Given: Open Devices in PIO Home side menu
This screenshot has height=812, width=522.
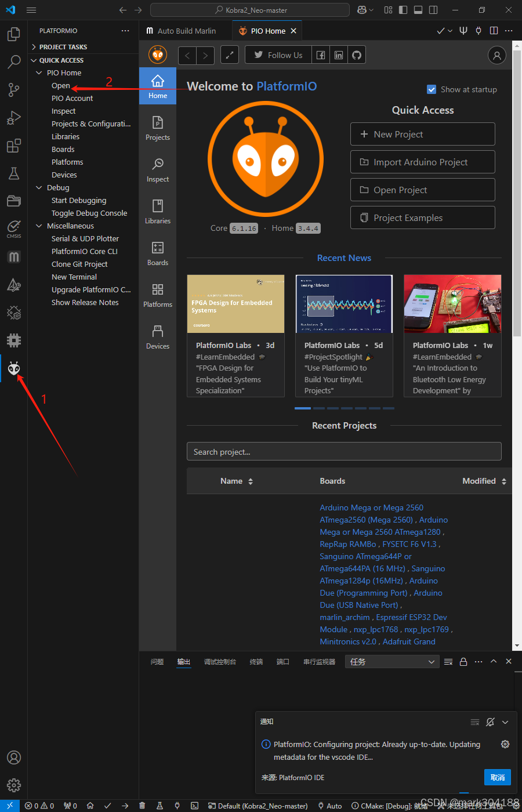Looking at the screenshot, I should (158, 336).
